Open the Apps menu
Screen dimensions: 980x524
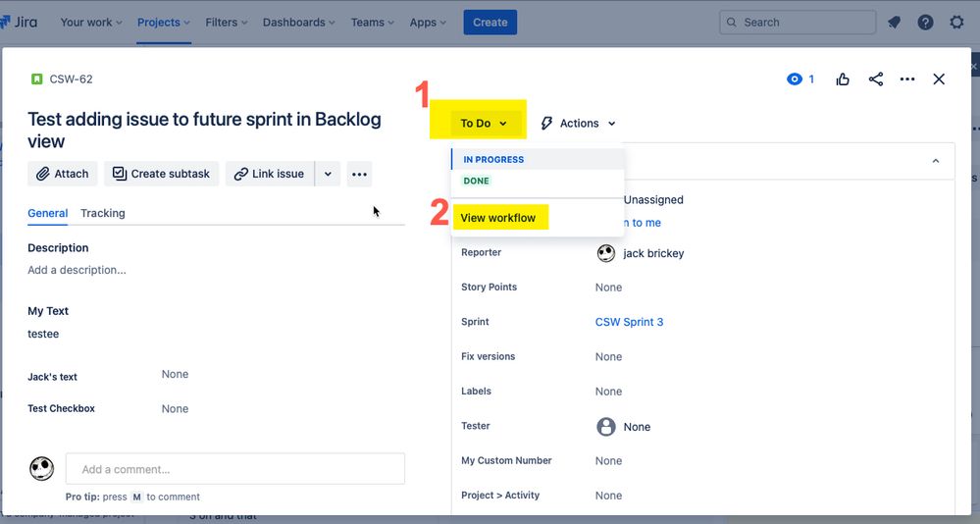pos(428,23)
